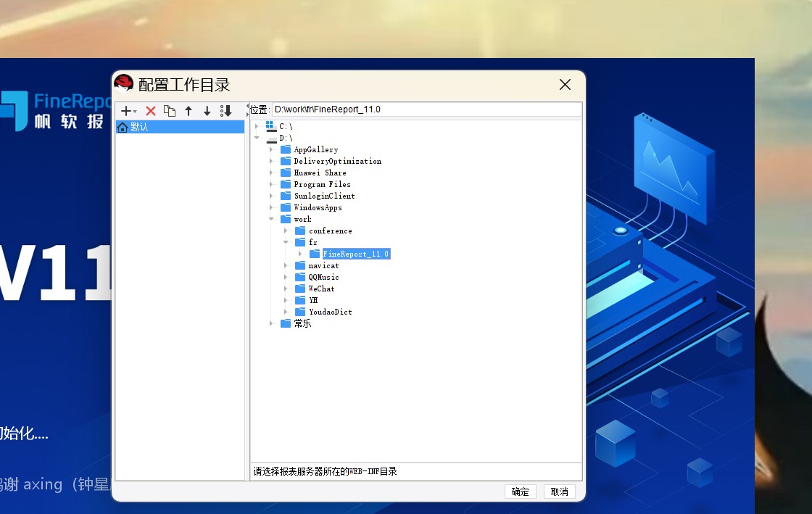The image size is (812, 514).
Task: Collapse the fr folder node
Action: coord(286,242)
